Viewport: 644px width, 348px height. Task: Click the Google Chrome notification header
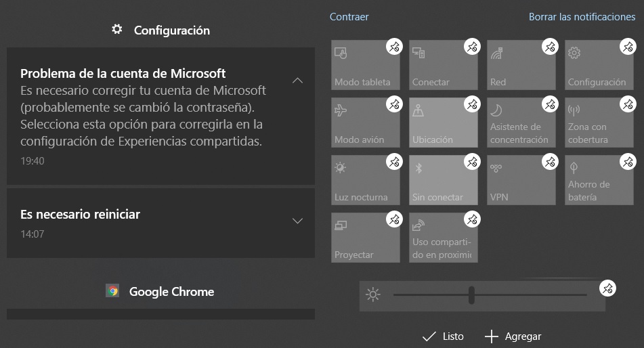[x=160, y=292]
